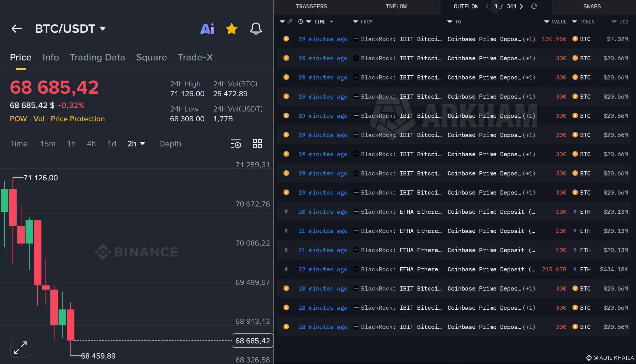636x364 pixels.
Task: Click the page number field showing 1
Action: click(496, 6)
